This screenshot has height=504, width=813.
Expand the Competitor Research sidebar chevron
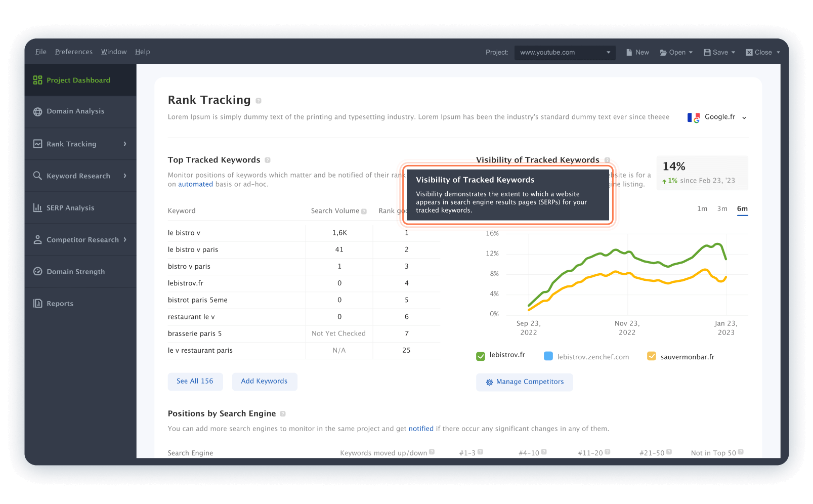125,239
